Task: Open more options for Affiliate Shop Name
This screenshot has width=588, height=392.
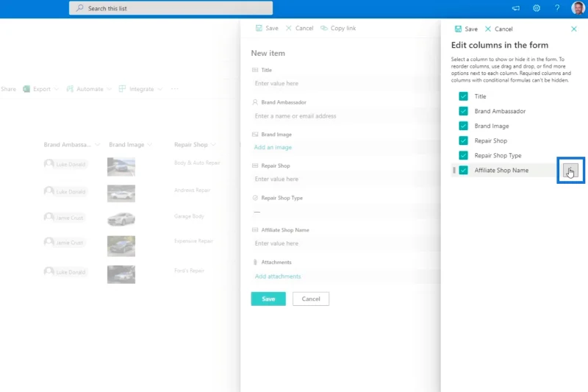Action: point(570,171)
